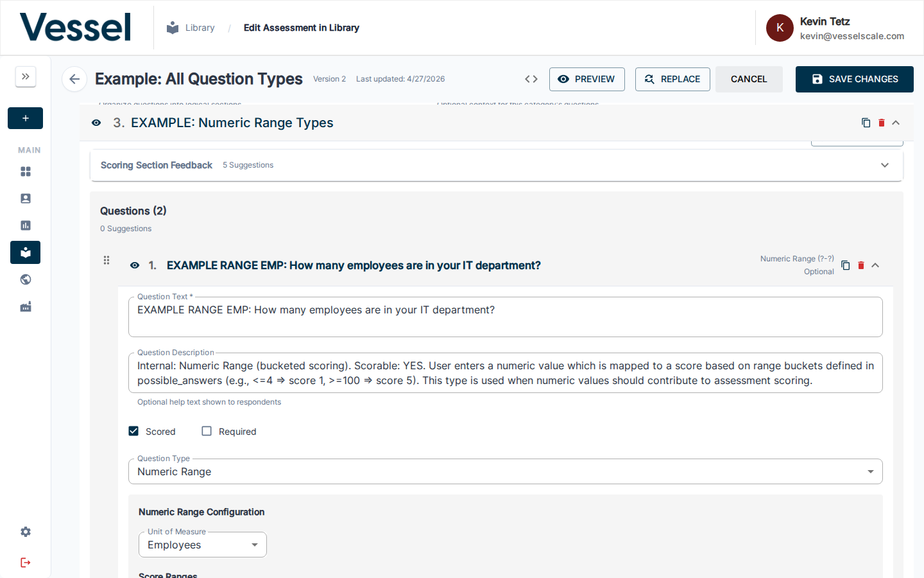
Task: Open the contacts badge icon in sidebar
Action: click(26, 198)
